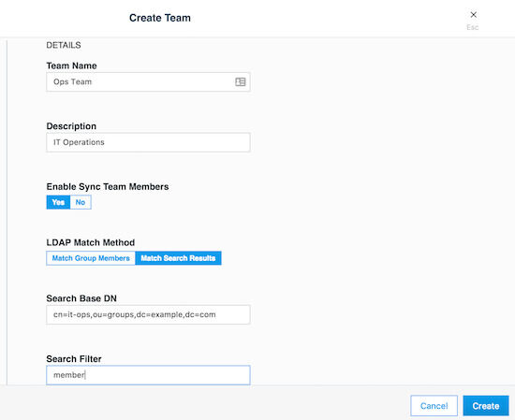The width and height of the screenshot is (515, 420).
Task: Click the Description label
Action: coord(71,126)
